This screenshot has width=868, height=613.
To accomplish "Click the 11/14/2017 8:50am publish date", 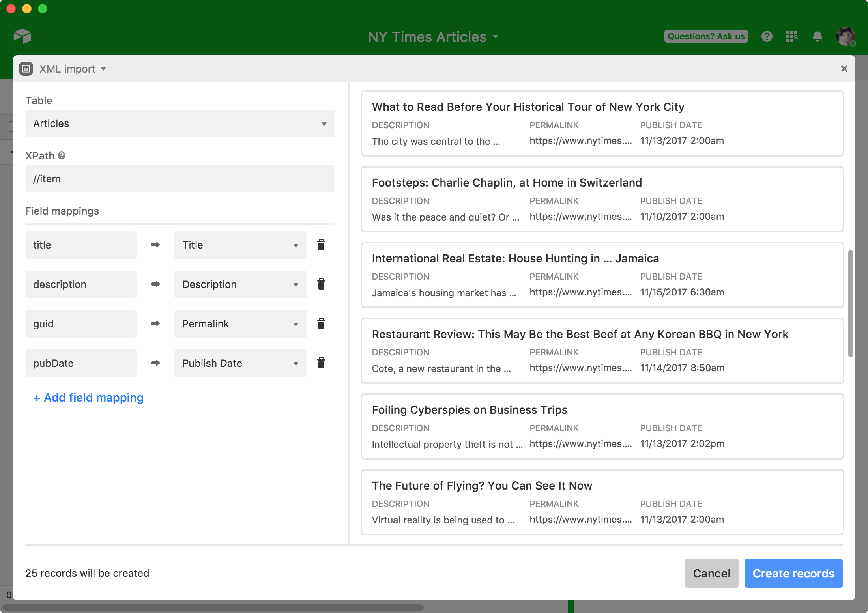I will coord(682,368).
